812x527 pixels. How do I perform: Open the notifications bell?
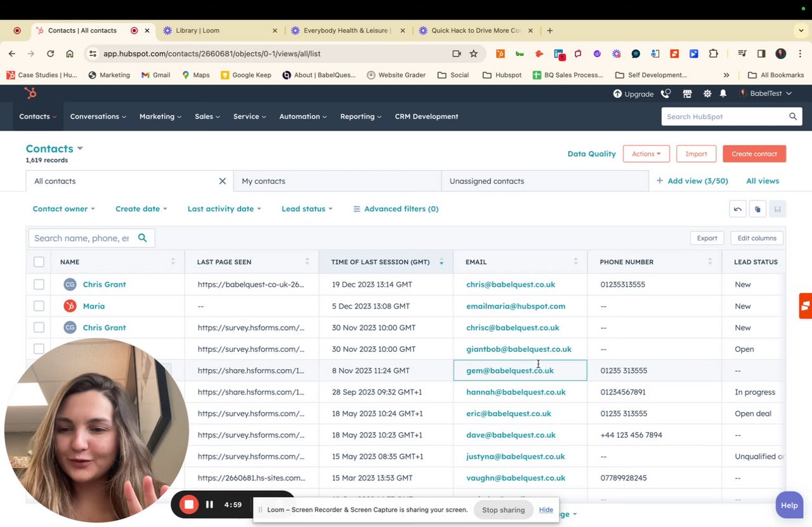point(723,94)
